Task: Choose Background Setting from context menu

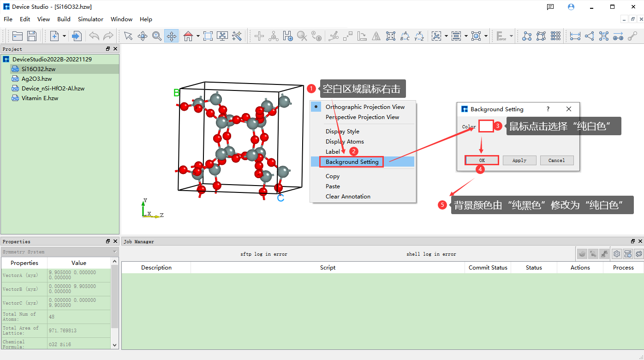Action: tap(352, 162)
